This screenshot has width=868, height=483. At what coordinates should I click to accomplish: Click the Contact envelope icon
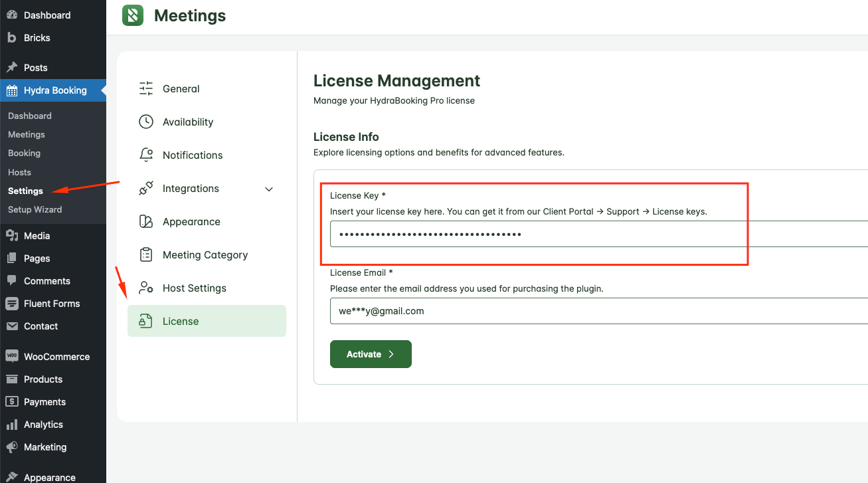point(12,326)
